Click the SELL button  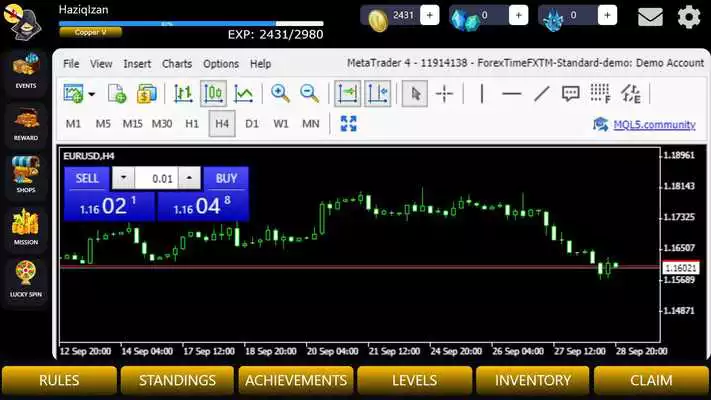pyautogui.click(x=87, y=178)
